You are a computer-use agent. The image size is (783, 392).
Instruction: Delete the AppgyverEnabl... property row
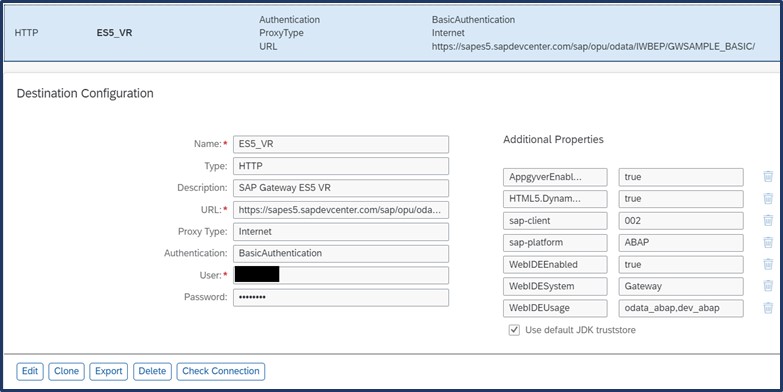768,177
